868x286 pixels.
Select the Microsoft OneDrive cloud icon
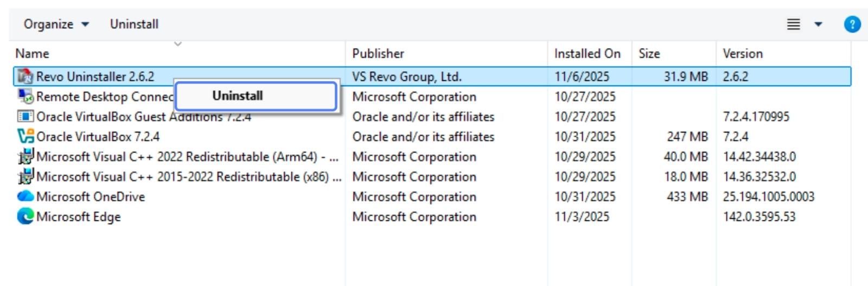(x=25, y=196)
